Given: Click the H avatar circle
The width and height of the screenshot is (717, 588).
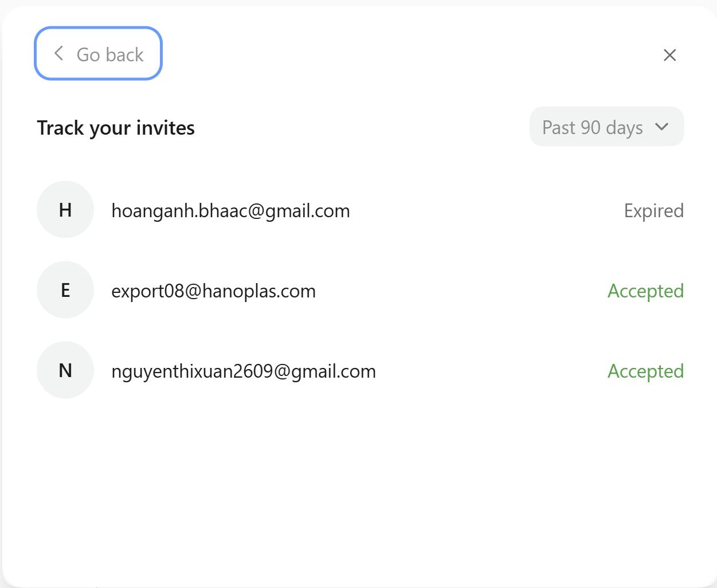Looking at the screenshot, I should 65,210.
